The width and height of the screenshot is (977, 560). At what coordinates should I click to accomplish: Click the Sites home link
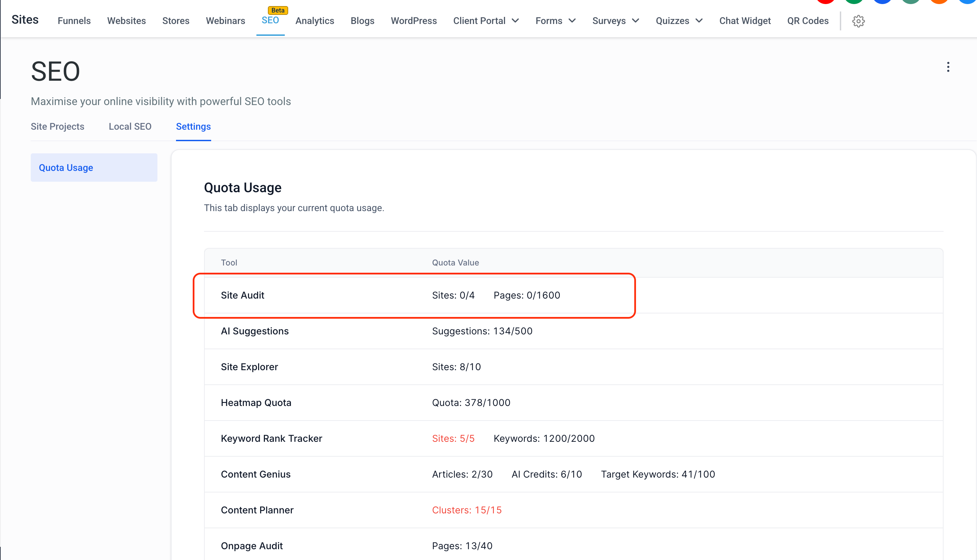25,19
